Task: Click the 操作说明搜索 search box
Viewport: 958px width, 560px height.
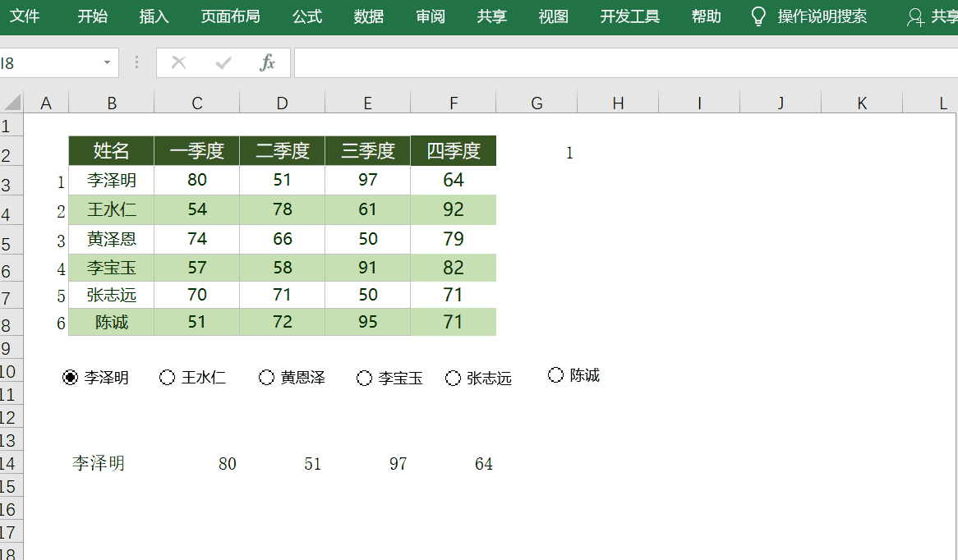Action: click(x=822, y=16)
